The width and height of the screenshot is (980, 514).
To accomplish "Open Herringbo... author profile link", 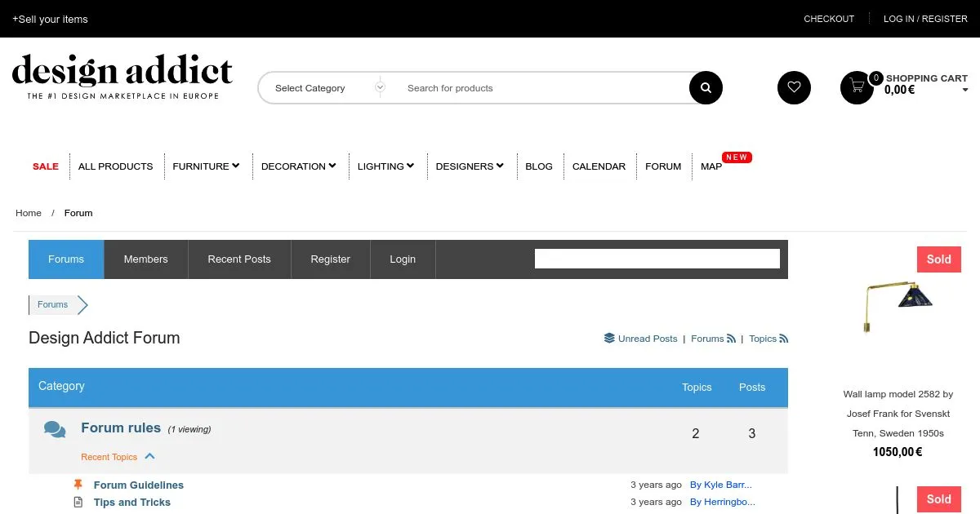I will point(723,502).
